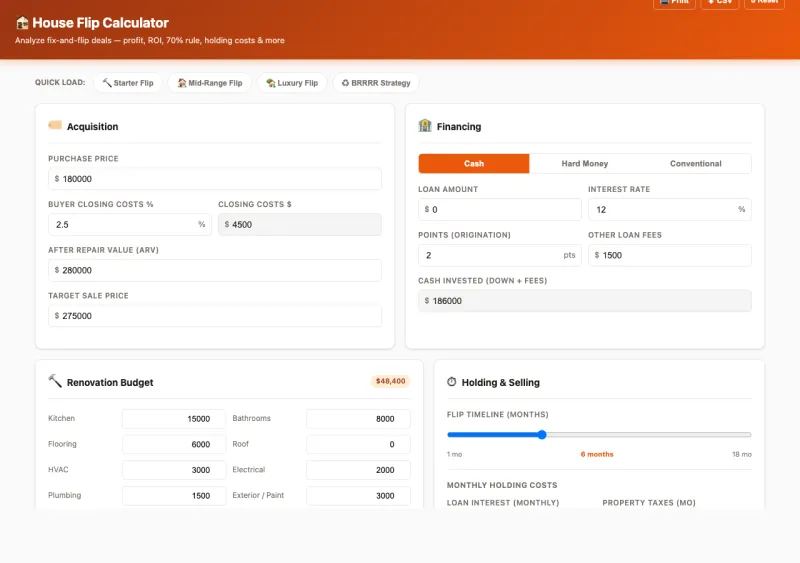Image resolution: width=800 pixels, height=563 pixels.
Task: Click the 'pts' suffix in Points field
Action: pos(569,255)
